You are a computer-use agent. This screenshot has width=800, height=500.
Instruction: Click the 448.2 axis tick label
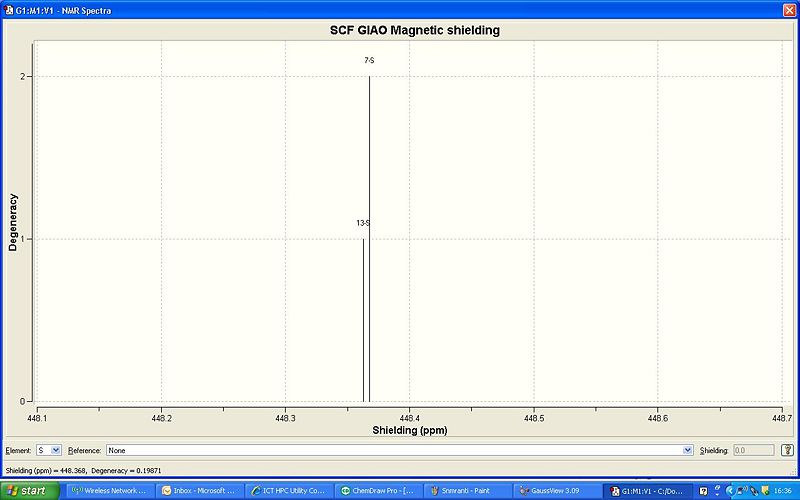[161, 418]
